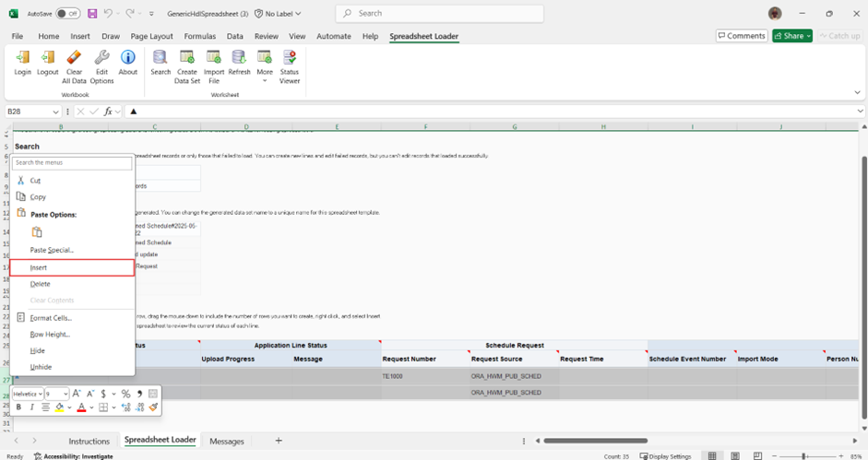Click the Comments button
The image size is (868, 460).
[741, 36]
